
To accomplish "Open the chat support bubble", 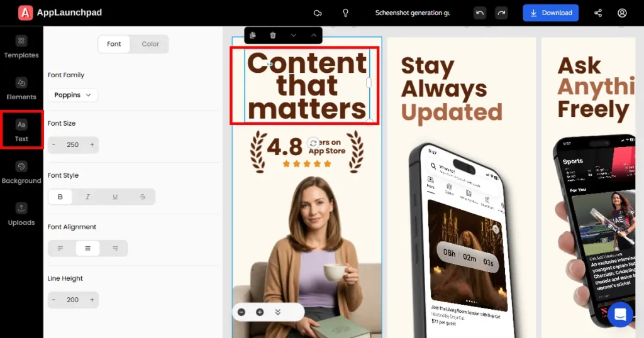I will pyautogui.click(x=619, y=314).
